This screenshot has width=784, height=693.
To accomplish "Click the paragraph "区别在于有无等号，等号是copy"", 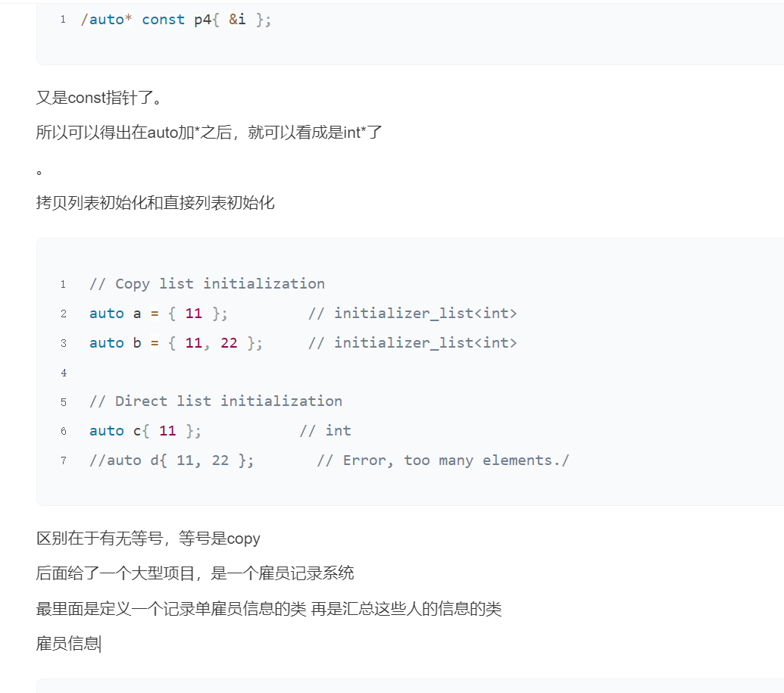I will pos(148,538).
